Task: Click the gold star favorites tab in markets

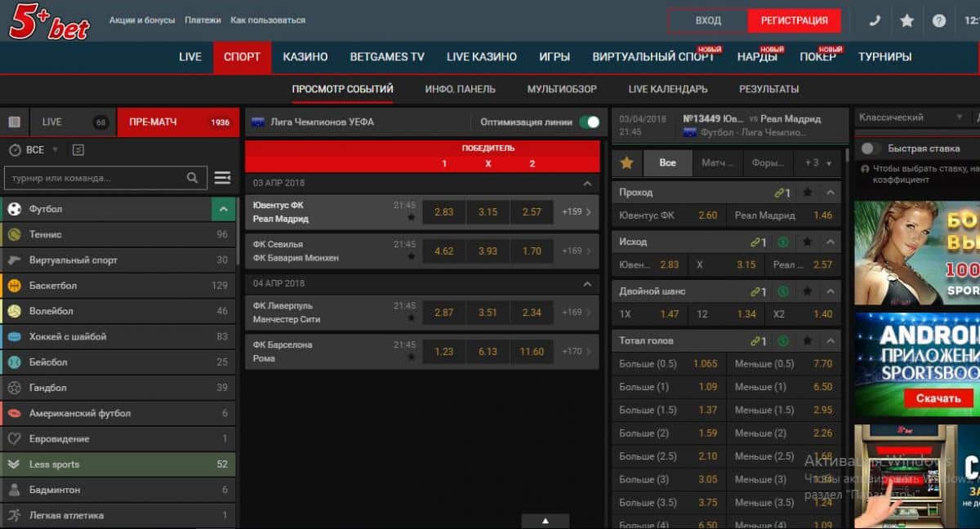Action: pyautogui.click(x=626, y=163)
